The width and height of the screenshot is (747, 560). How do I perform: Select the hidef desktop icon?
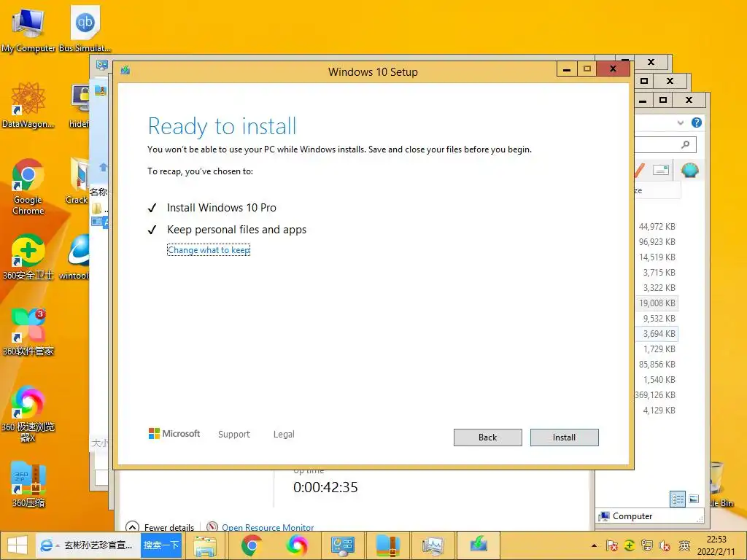pyautogui.click(x=80, y=105)
